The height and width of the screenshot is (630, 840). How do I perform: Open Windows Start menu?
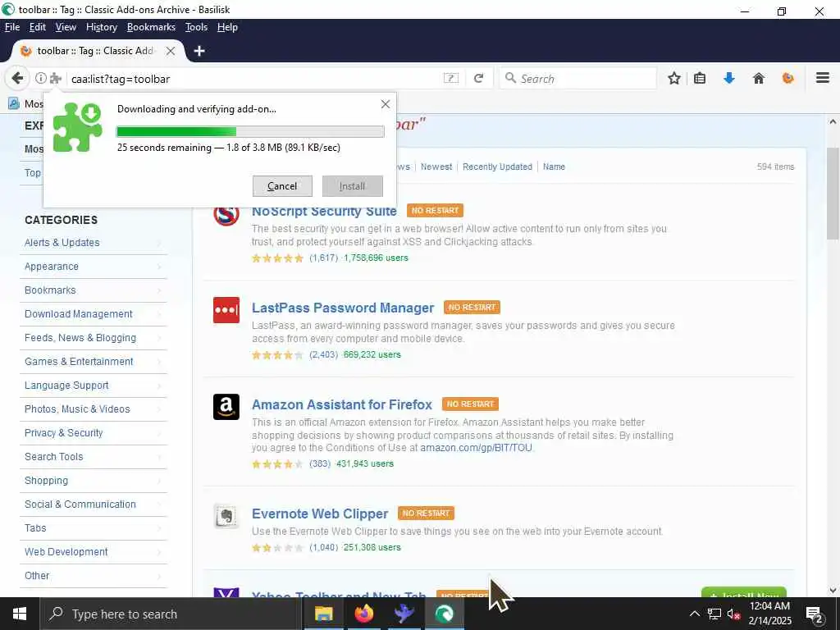point(20,614)
